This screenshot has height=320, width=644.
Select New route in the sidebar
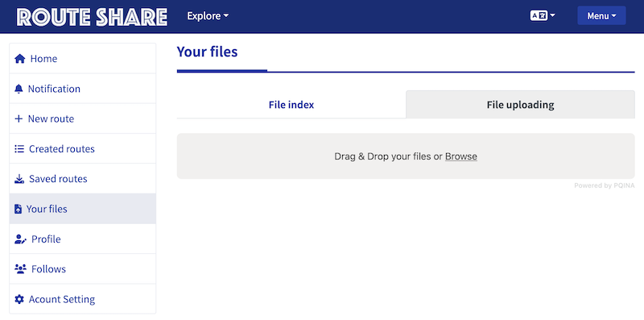[83, 118]
